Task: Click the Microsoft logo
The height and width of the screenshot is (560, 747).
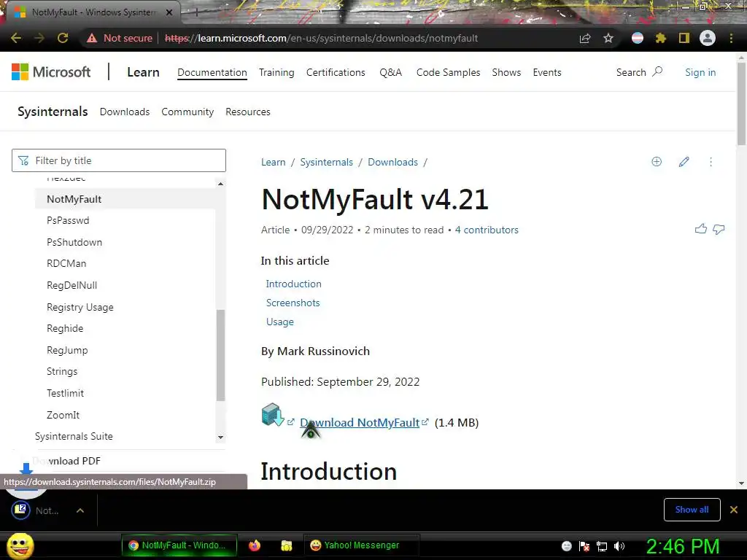Action: 51,72
